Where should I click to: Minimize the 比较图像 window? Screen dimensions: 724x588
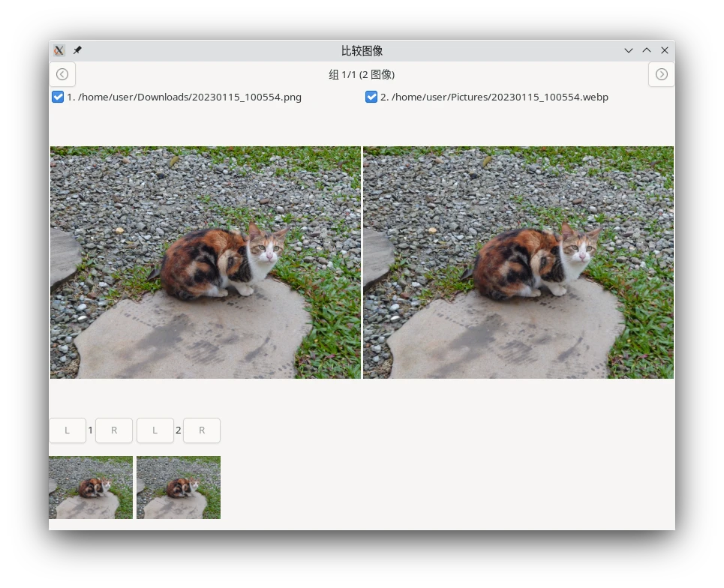pos(629,50)
